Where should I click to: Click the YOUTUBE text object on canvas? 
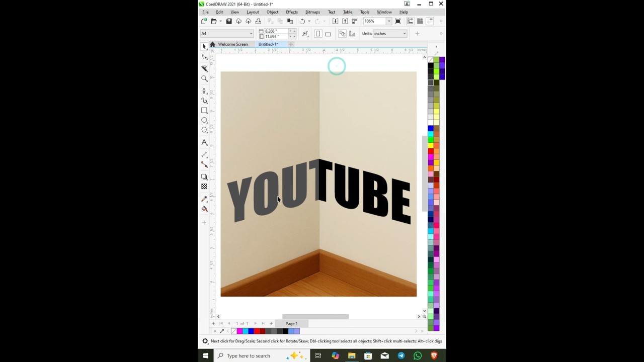pyautogui.click(x=318, y=191)
